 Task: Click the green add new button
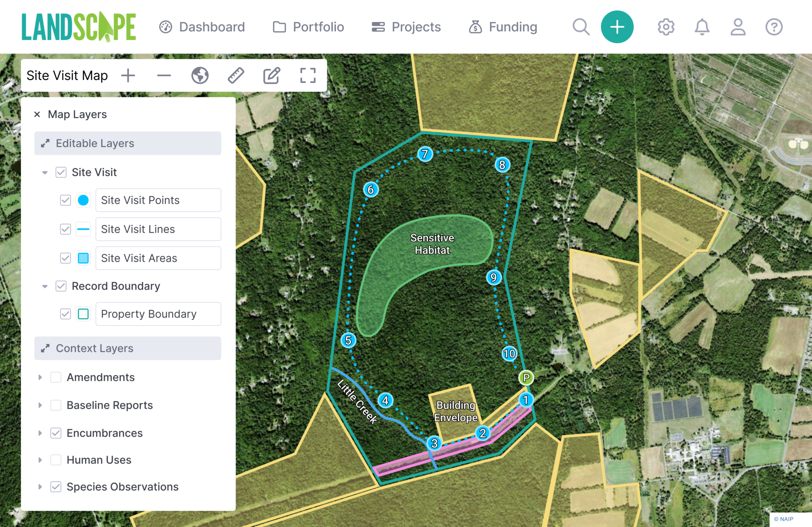617,27
